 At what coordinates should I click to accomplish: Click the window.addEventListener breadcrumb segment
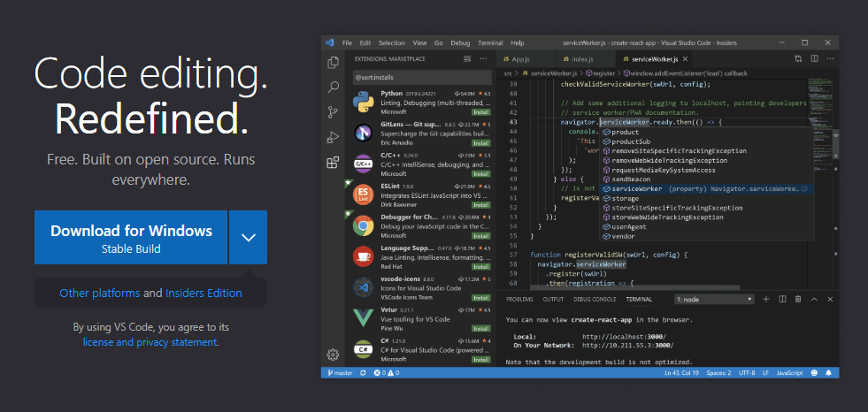click(686, 73)
